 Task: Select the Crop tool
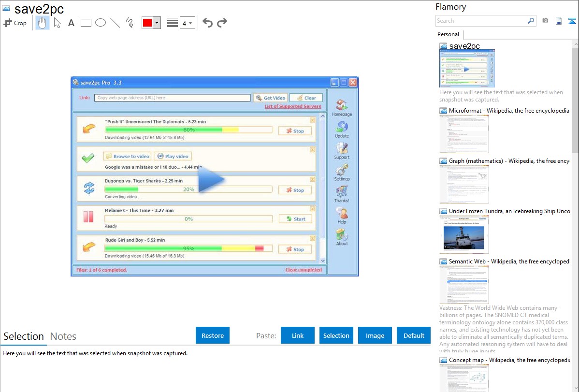point(15,23)
